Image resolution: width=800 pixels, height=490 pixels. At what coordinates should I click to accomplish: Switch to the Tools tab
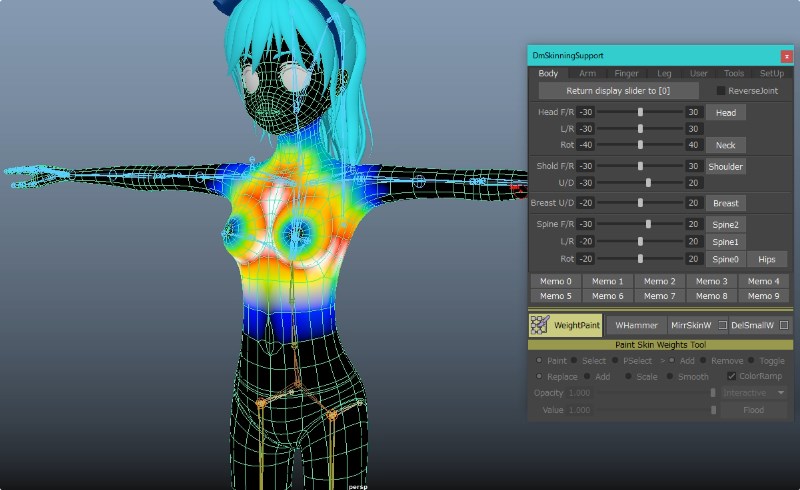pos(734,74)
